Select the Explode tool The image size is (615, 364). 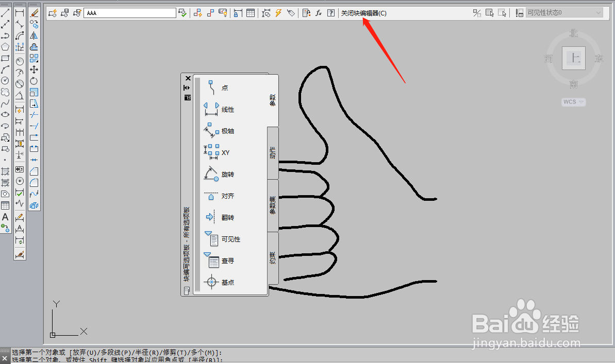(34, 205)
